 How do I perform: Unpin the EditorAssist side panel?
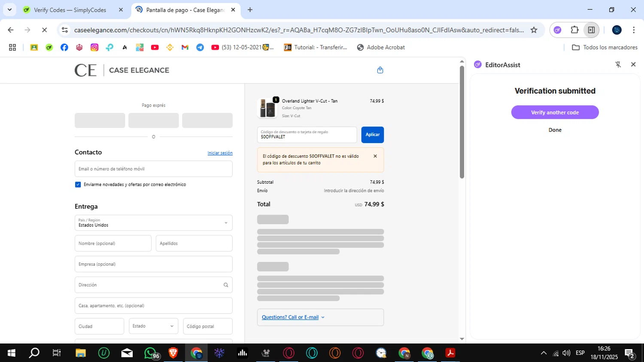[618, 64]
